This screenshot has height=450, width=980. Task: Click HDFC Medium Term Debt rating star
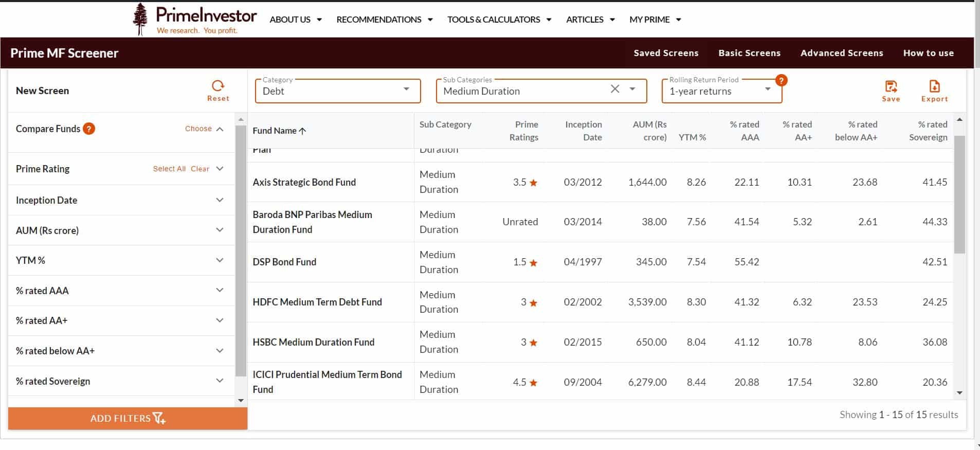[x=534, y=303]
